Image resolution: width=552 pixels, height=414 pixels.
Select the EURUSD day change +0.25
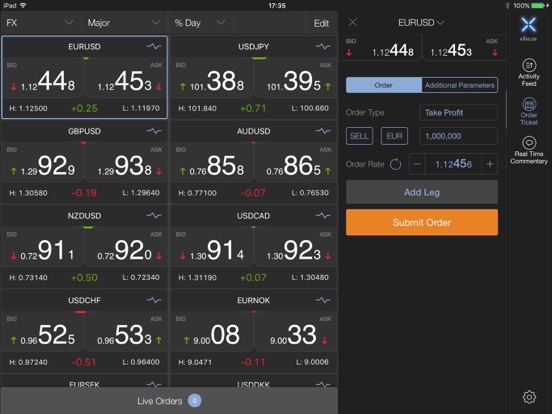point(84,108)
